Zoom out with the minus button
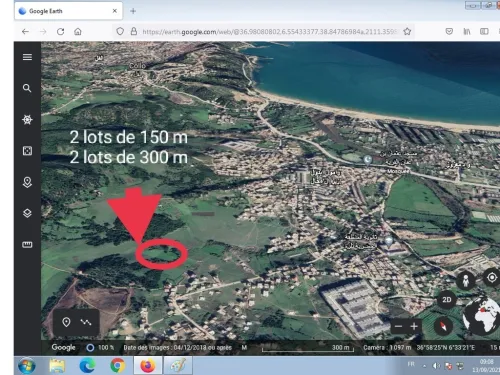 click(x=398, y=326)
